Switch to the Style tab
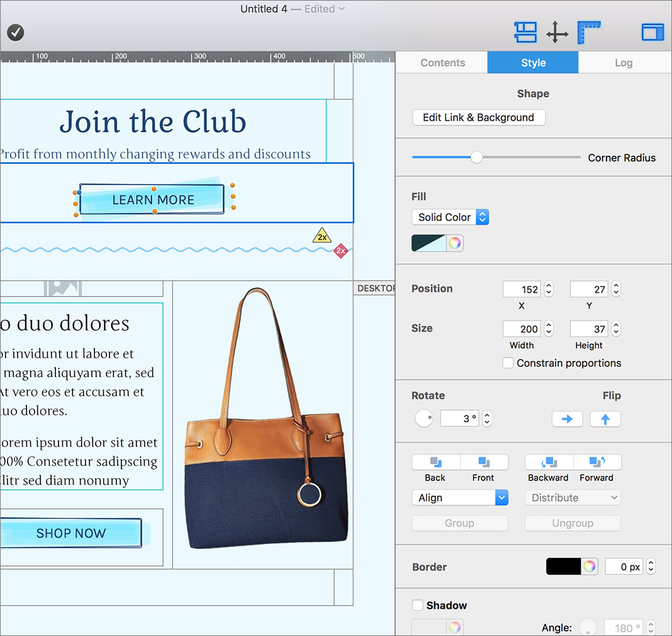Viewport: 672px width, 636px height. point(533,62)
